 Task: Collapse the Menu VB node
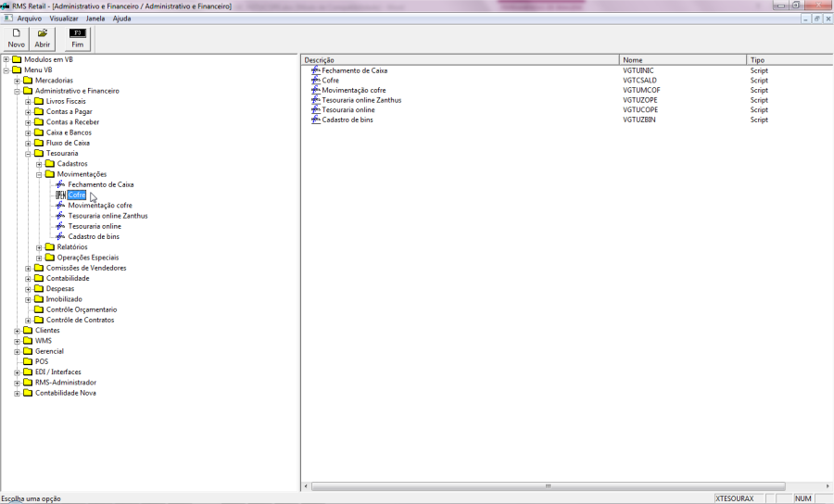6,70
